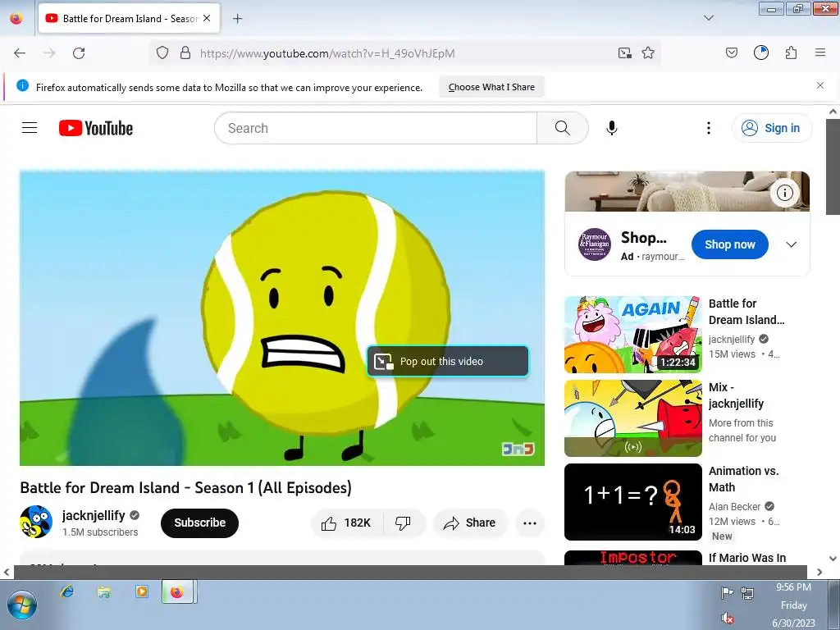Open a new browser tab
Screen dimensions: 840x630
pyautogui.click(x=237, y=19)
